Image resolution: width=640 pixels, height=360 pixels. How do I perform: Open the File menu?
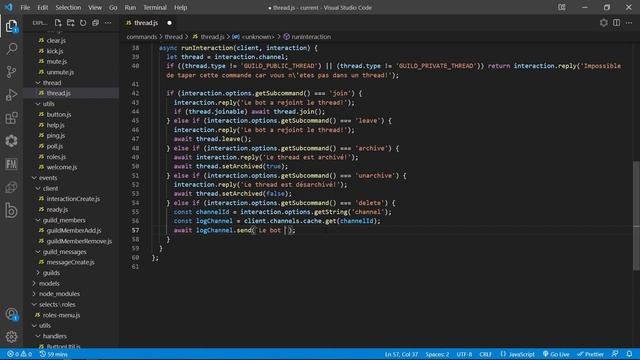[25, 7]
